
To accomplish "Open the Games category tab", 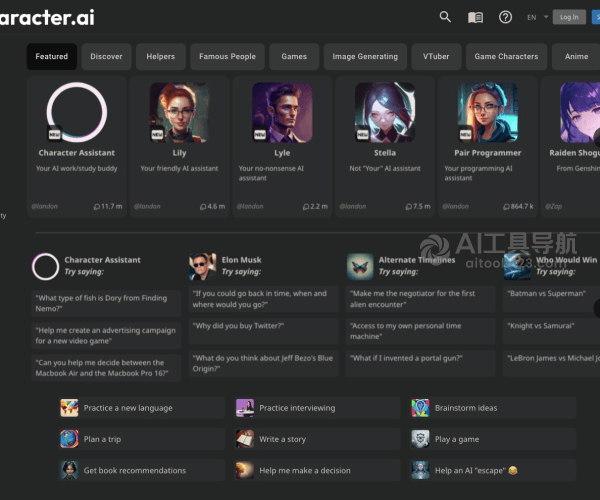I will (294, 57).
